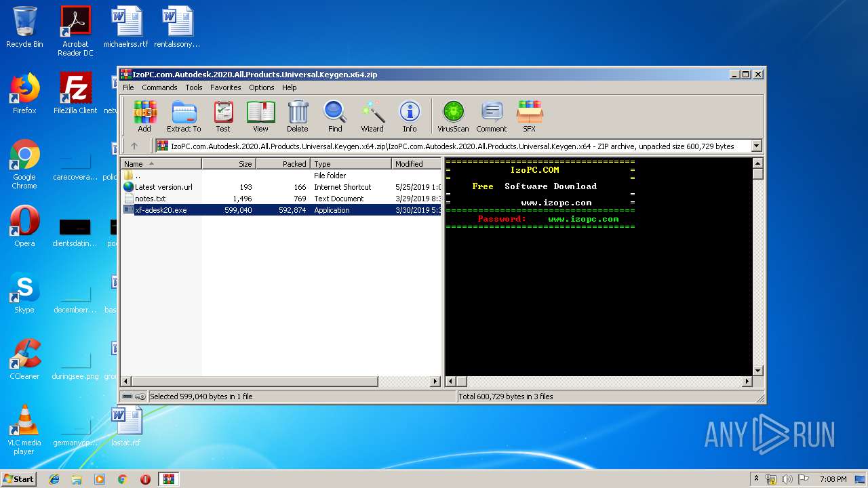Viewport: 868px width, 488px height.
Task: Open FileZilla Client desktop shortcut
Action: tap(75, 93)
